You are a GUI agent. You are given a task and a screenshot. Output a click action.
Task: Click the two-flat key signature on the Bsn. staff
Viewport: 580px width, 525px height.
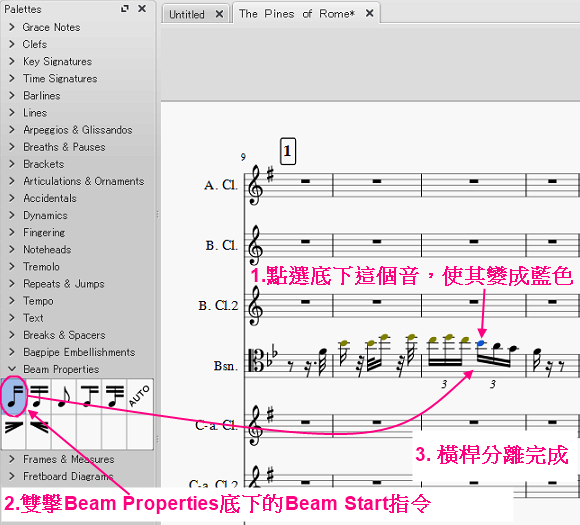click(271, 355)
